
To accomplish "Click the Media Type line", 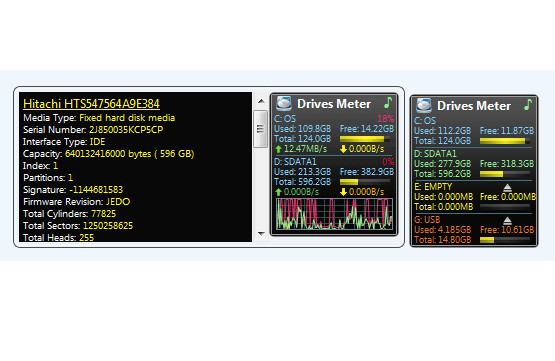I will click(x=99, y=118).
